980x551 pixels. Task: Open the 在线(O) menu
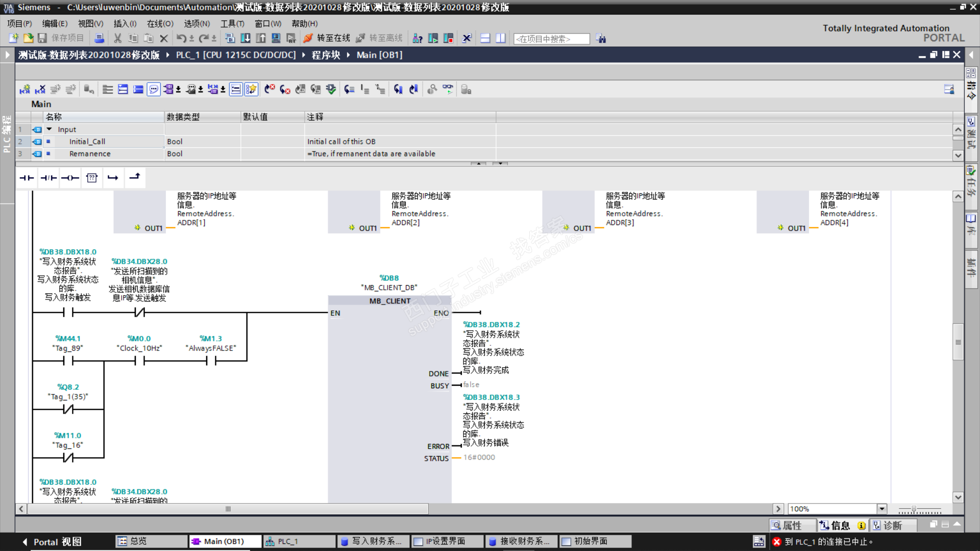160,23
